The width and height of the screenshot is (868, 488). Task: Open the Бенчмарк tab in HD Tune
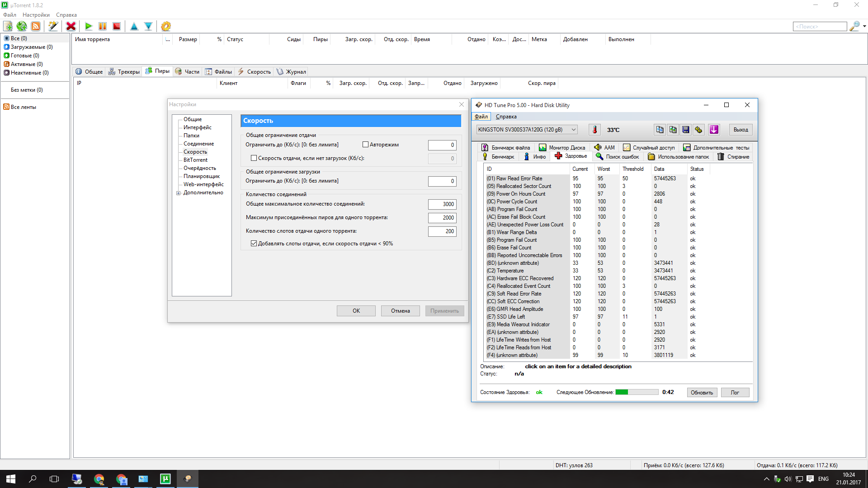coord(498,157)
